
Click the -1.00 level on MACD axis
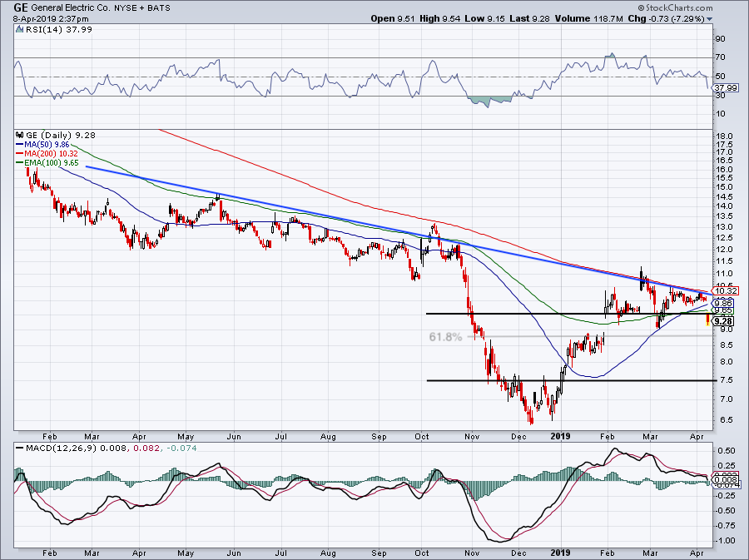[725, 541]
